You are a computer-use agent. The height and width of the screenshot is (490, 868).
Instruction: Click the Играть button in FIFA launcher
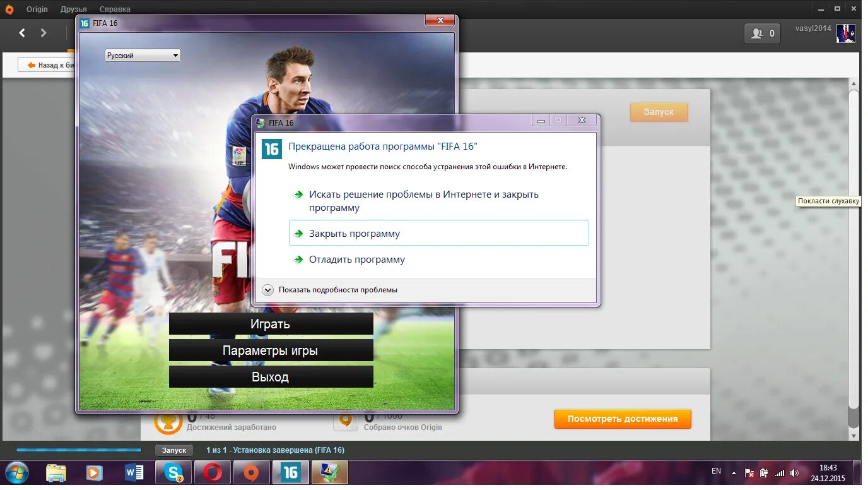pyautogui.click(x=271, y=324)
